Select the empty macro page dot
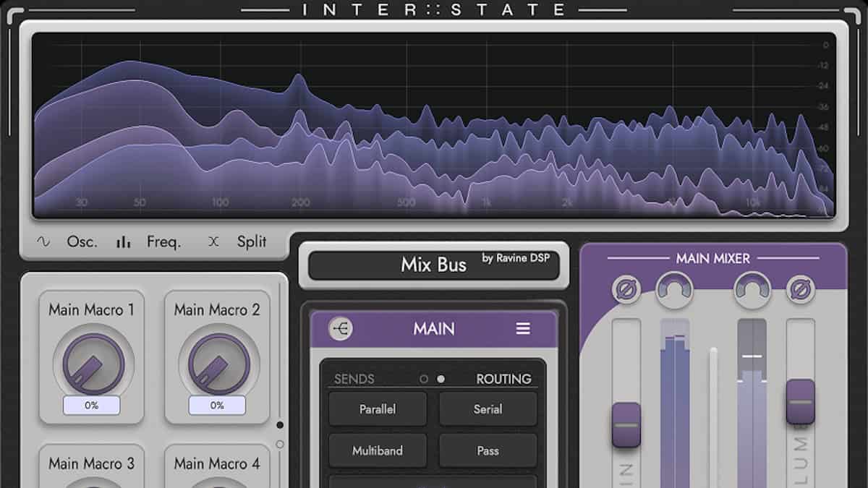Viewport: 868px width, 488px height. coord(280,444)
